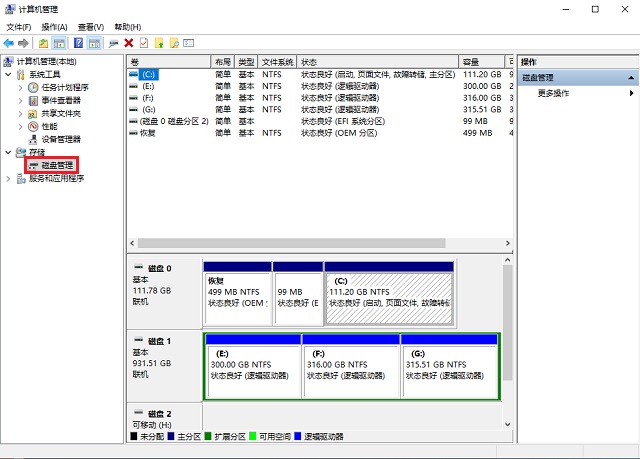This screenshot has height=459, width=640.
Task: Select the (C:) partition block on 磁盘 0
Action: 388,296
